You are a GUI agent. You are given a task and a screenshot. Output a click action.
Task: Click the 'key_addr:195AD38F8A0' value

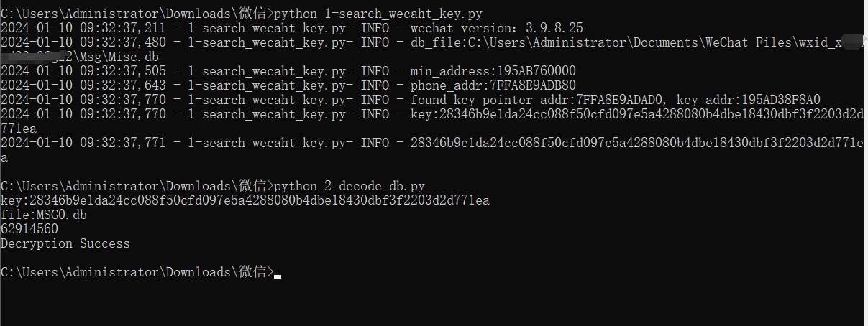pos(749,100)
